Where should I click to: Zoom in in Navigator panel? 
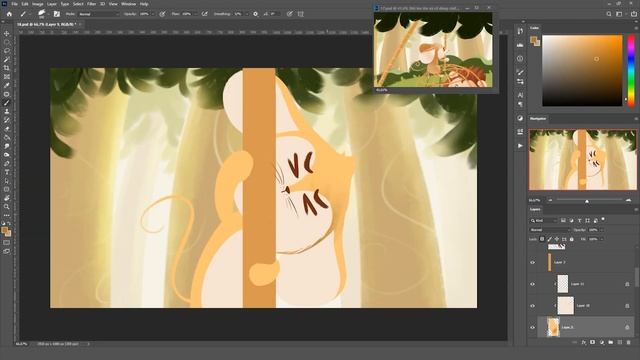pyautogui.click(x=628, y=200)
